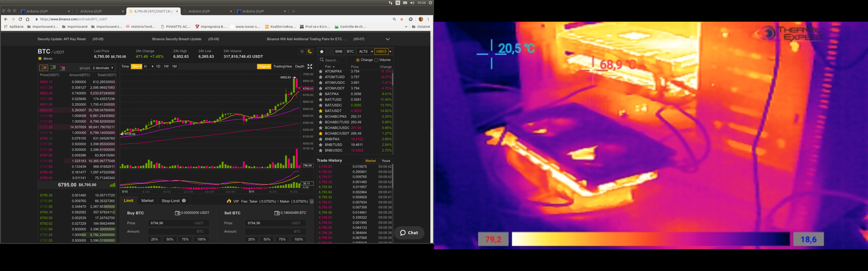Show buy orders only order book view
This screenshot has height=271, width=868.
pyautogui.click(x=53, y=68)
